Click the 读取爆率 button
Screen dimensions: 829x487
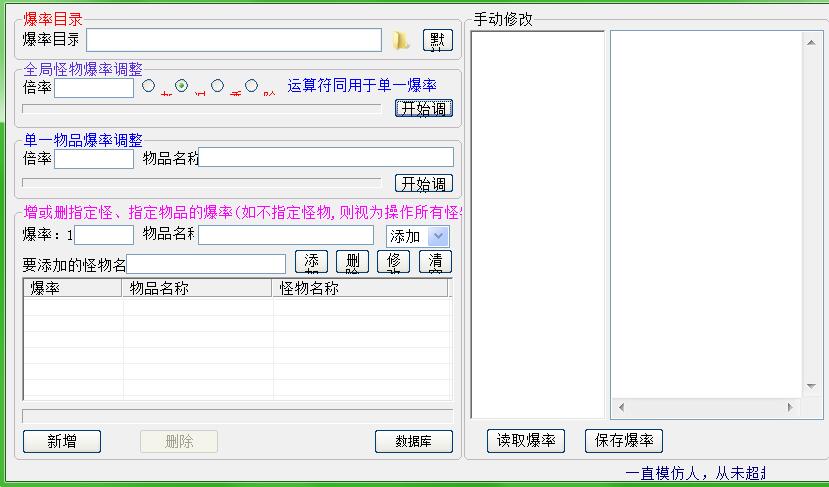[x=526, y=440]
